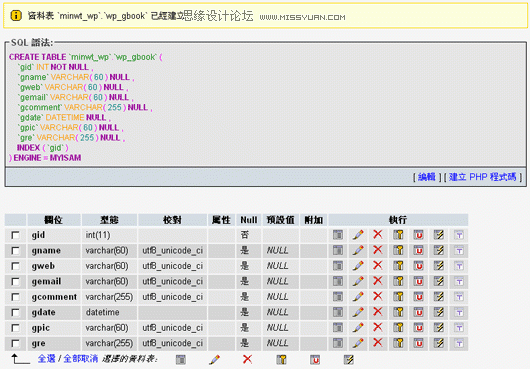Tick the checkbox for gweb row
The image size is (530, 369).
click(15, 266)
